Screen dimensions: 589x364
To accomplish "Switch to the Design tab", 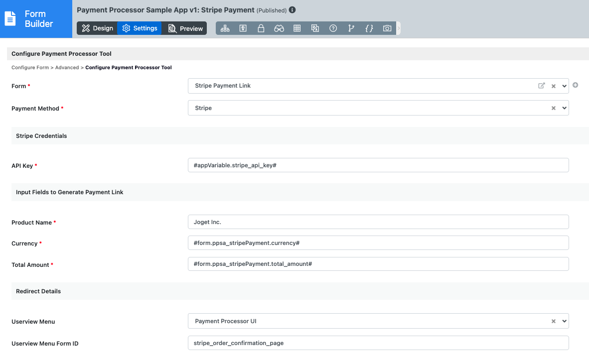I will tap(98, 28).
